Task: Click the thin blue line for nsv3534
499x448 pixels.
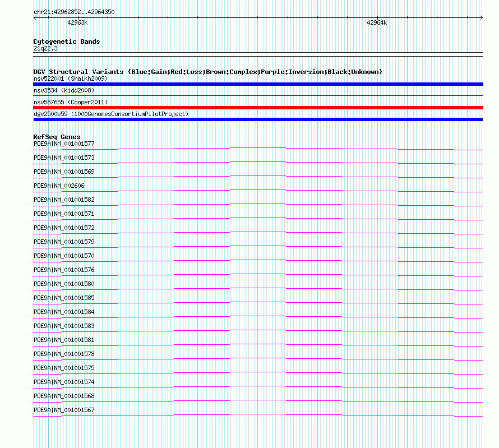Action: click(x=258, y=96)
